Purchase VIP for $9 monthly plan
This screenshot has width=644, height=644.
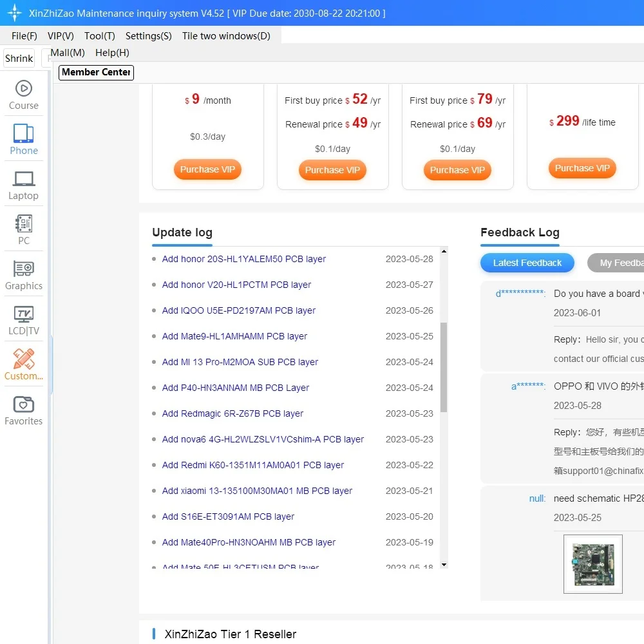[207, 169]
